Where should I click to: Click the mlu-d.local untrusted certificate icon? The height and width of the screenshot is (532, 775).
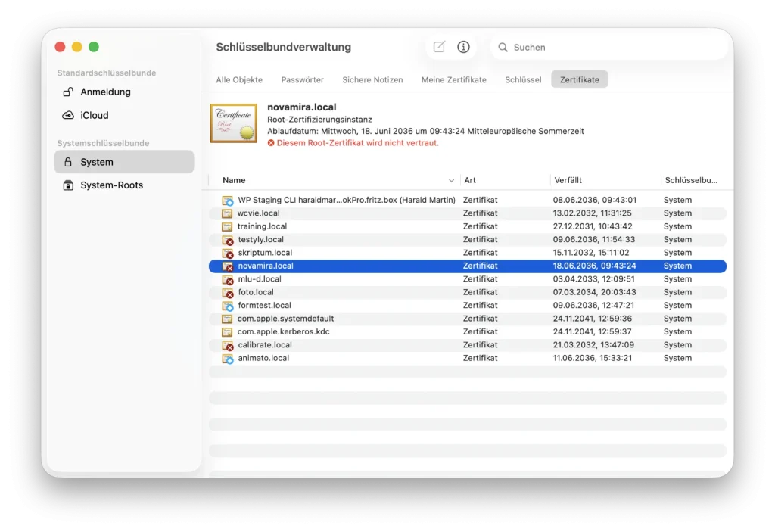(x=227, y=279)
